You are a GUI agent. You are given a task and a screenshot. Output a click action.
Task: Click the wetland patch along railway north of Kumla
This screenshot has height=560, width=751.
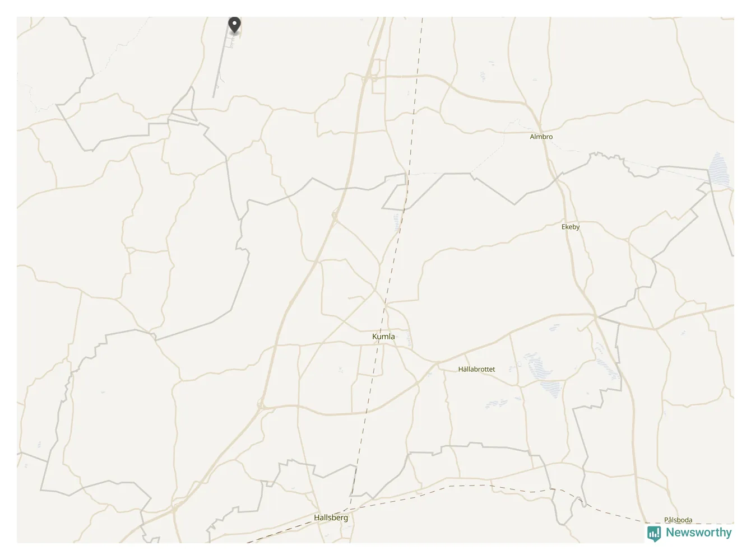(x=398, y=222)
